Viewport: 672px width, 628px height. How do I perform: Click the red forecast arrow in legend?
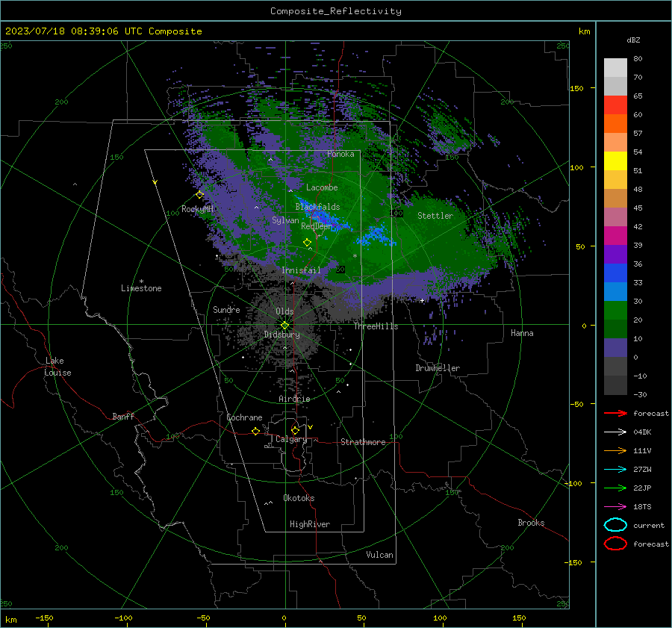[x=615, y=413]
